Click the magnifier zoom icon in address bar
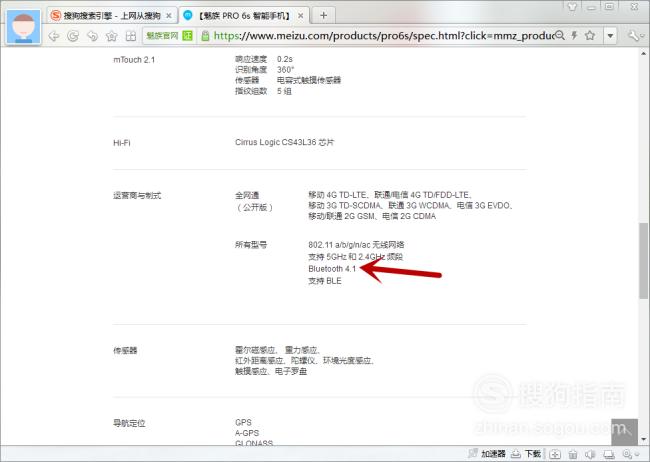Viewport: 650px width, 462px height. click(x=560, y=35)
